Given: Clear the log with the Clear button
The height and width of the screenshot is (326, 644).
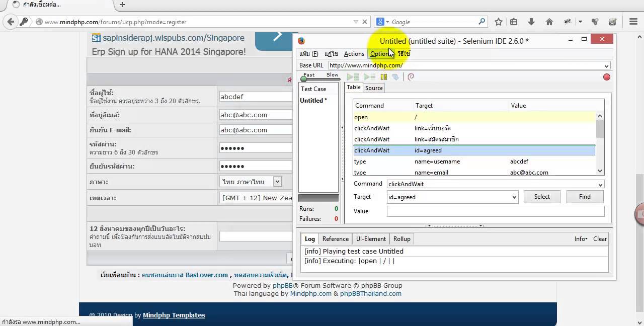Looking at the screenshot, I should tap(600, 239).
